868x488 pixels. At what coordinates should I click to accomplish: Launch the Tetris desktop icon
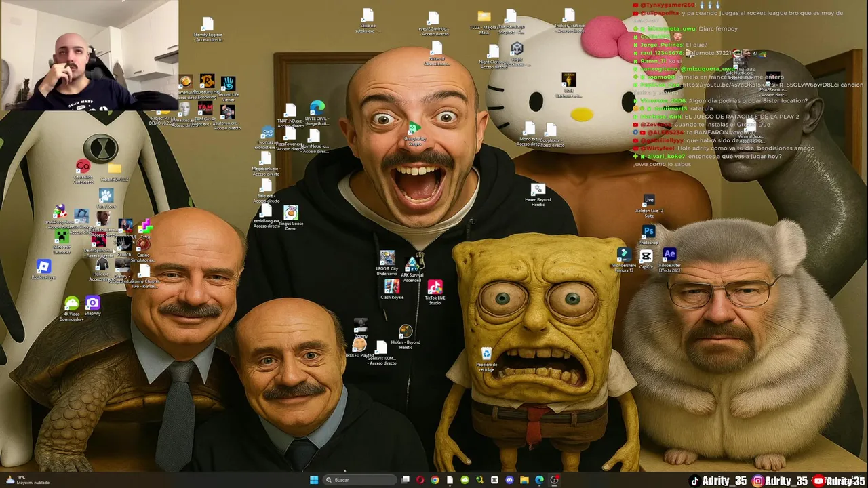[146, 228]
